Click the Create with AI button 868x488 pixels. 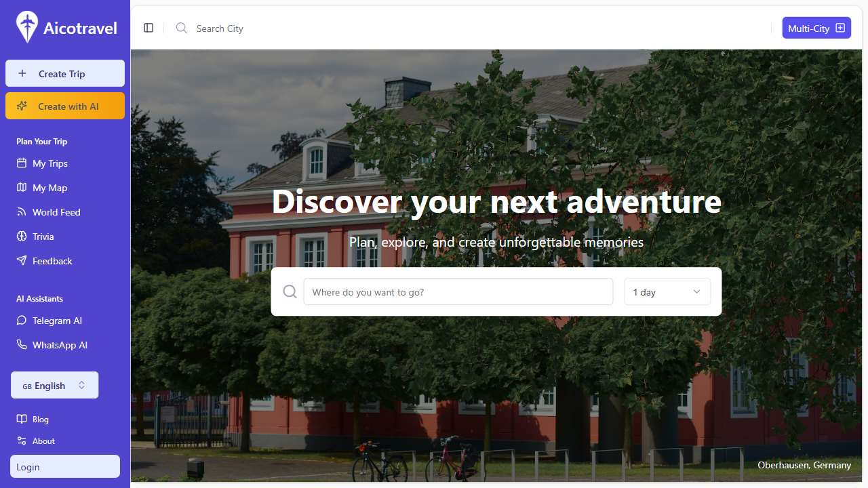tap(65, 106)
